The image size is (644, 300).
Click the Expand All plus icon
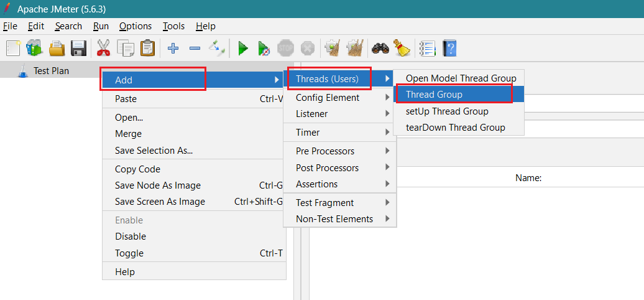[x=173, y=49]
